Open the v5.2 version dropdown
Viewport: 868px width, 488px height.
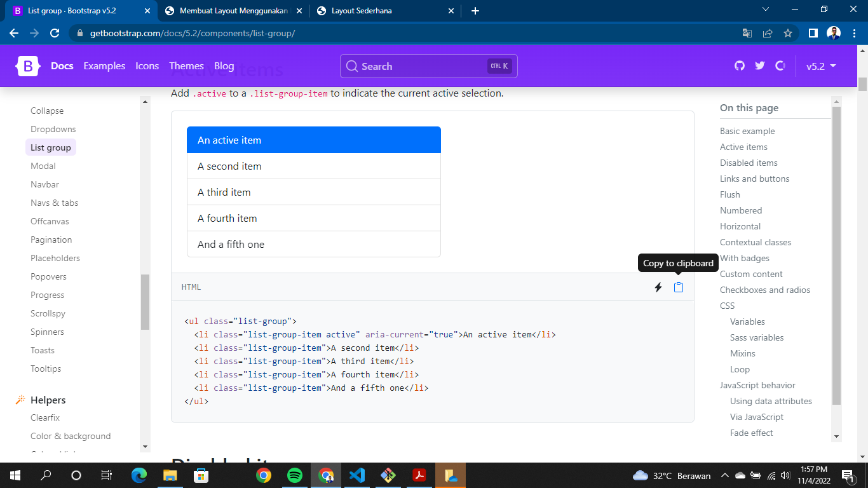click(x=821, y=66)
